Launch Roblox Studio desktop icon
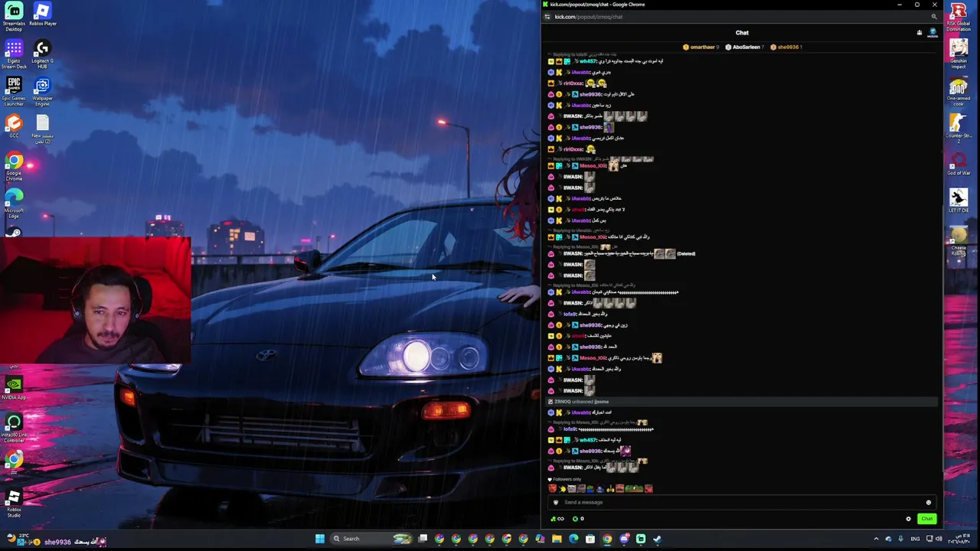 [14, 503]
